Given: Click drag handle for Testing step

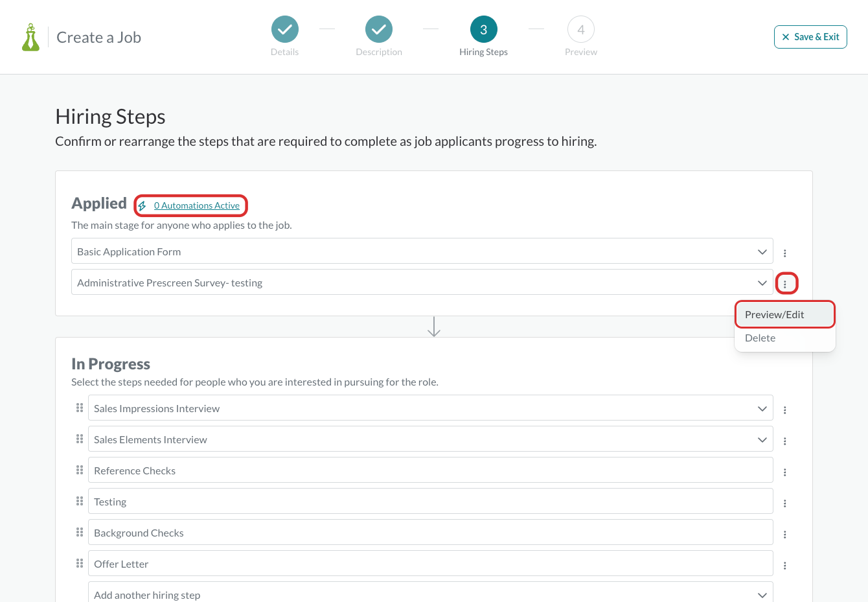Looking at the screenshot, I should [x=80, y=501].
